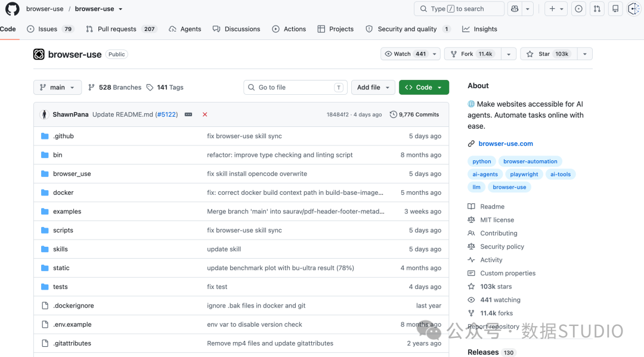Focus the Type / to search box

[459, 8]
